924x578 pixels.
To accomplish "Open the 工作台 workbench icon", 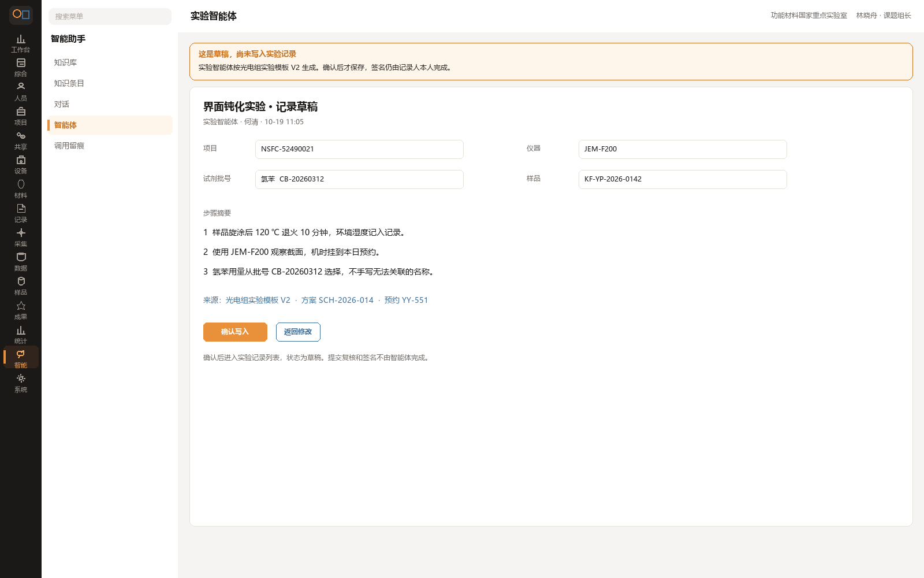I will (x=21, y=43).
